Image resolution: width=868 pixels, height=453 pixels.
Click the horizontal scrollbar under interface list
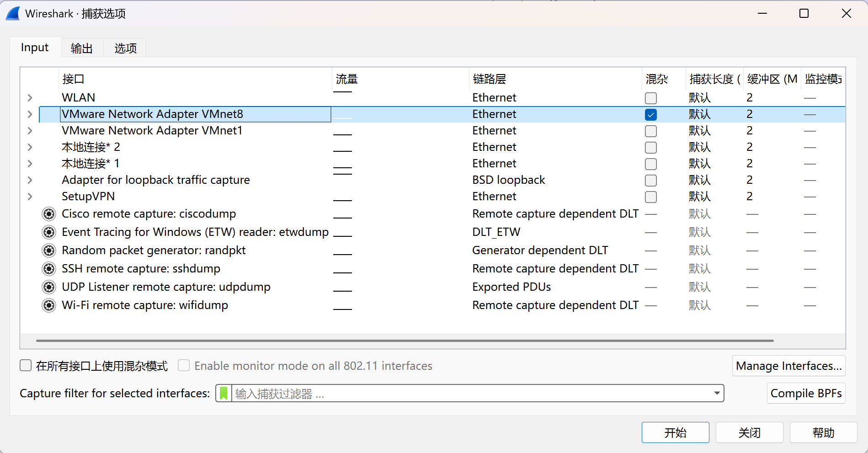[405, 341]
